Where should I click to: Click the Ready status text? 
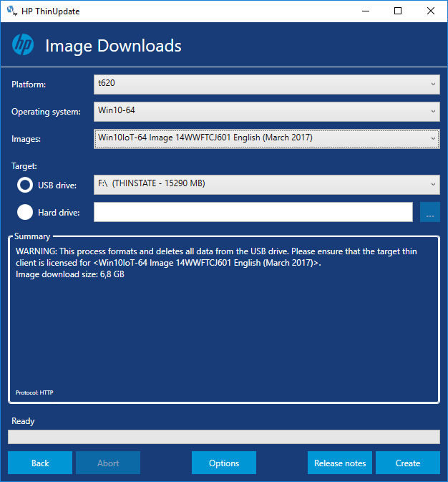pyautogui.click(x=23, y=421)
